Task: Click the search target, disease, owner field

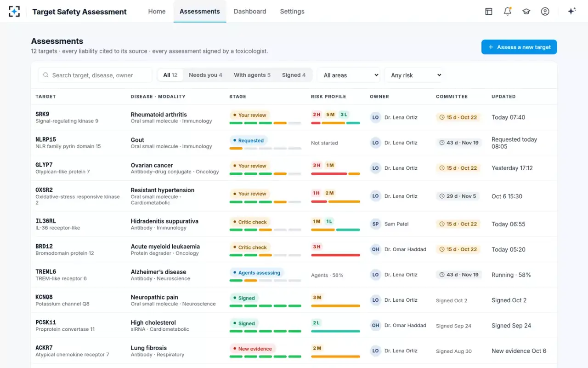Action: (95, 75)
